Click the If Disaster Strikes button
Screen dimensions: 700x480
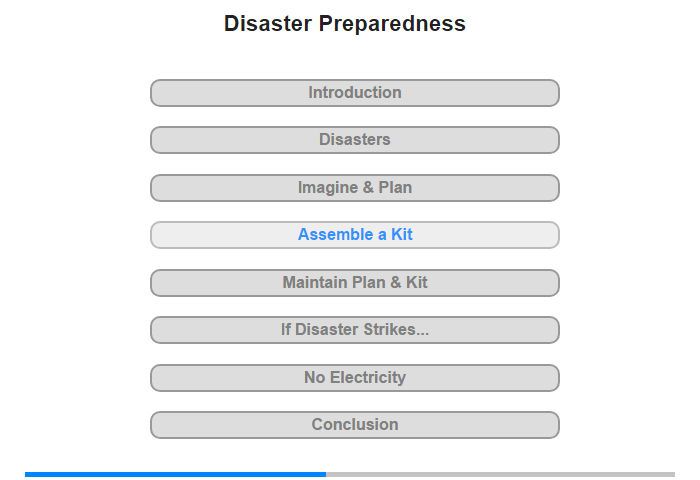click(x=354, y=330)
